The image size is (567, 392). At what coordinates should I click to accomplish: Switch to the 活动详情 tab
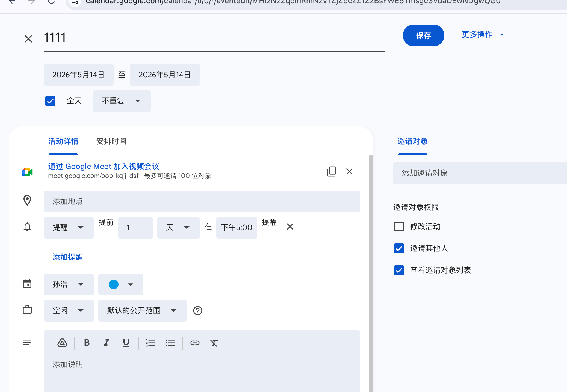(63, 141)
